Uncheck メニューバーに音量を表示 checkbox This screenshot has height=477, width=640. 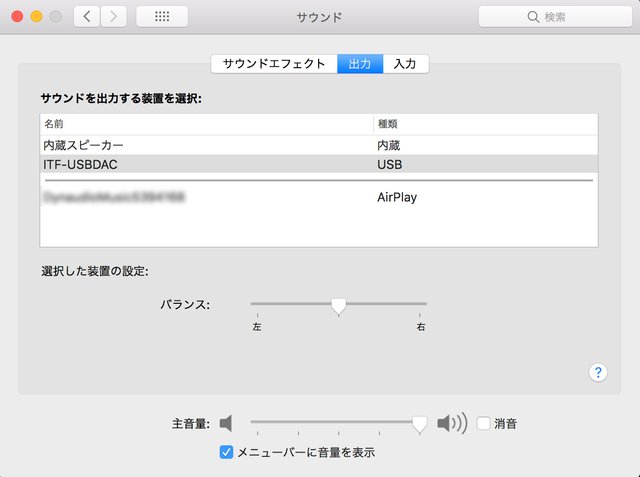(x=226, y=452)
